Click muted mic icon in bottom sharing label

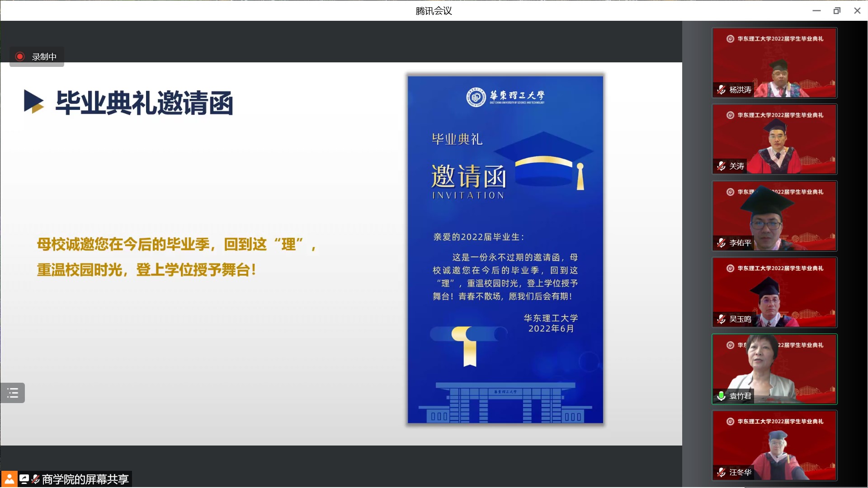36,479
